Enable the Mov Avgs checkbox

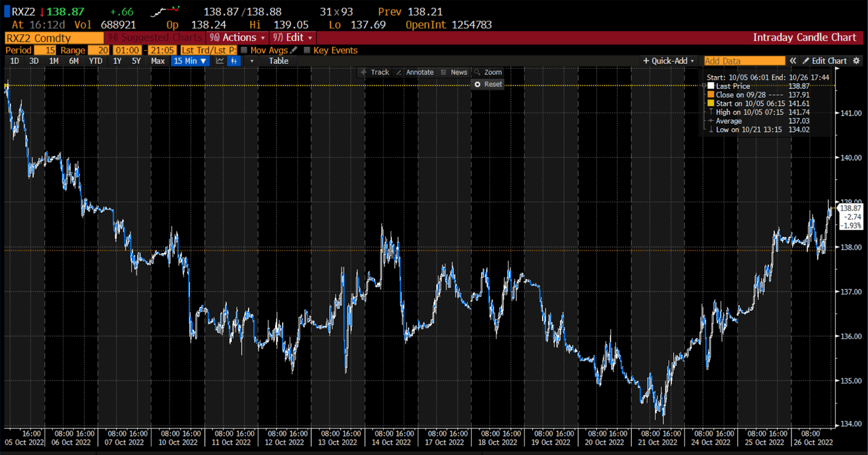(244, 50)
